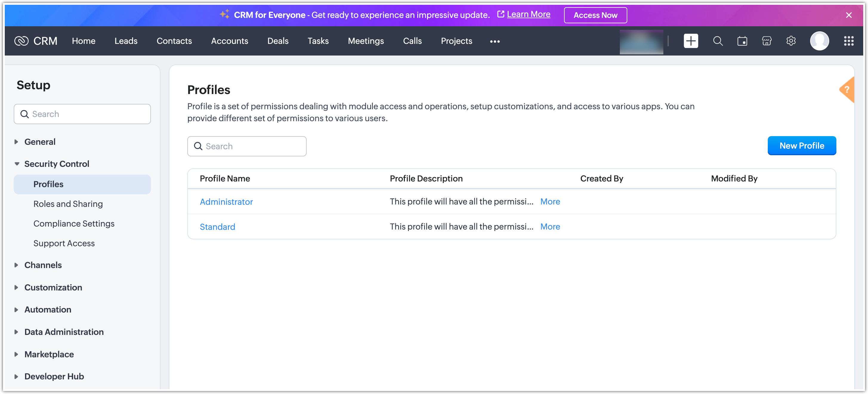Select Roles and Sharing in sidebar
Viewport: 868px width, 394px height.
(68, 204)
